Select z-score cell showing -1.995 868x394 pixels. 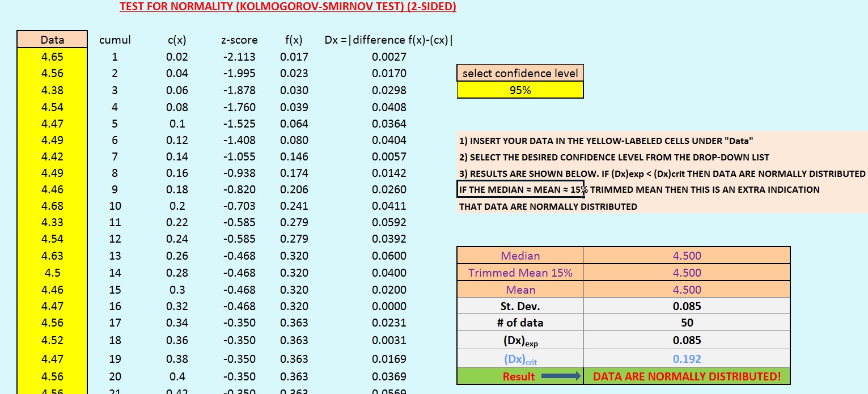239,73
